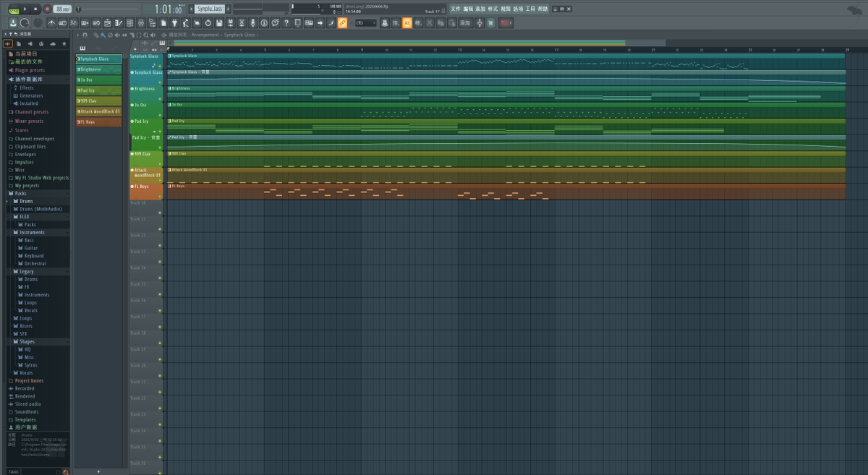Click the plus button next to pattern selector
This screenshot has width=868, height=475.
click(x=229, y=9)
